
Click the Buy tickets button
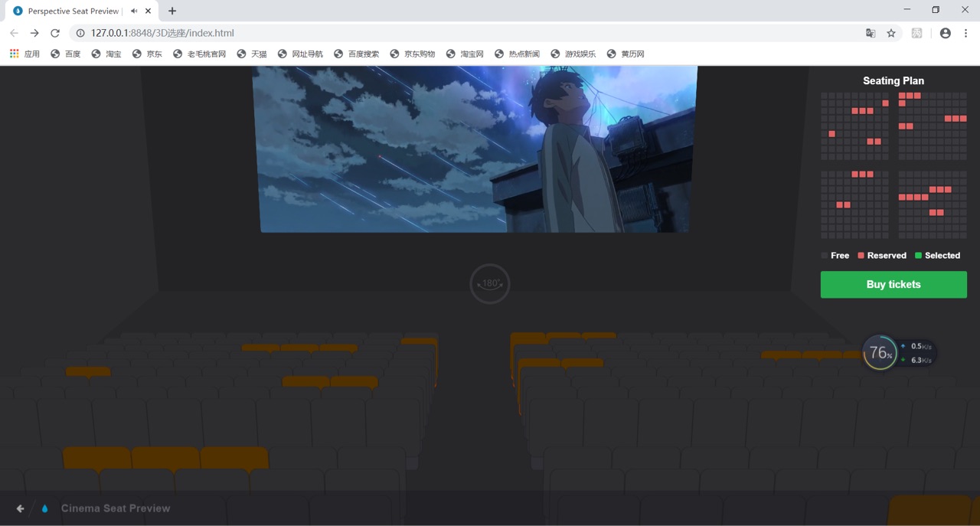(893, 284)
